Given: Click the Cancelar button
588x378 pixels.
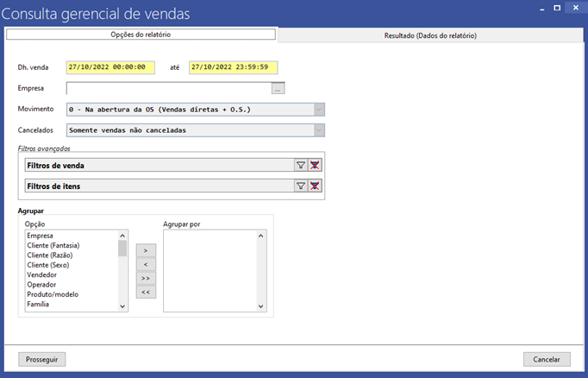Looking at the screenshot, I should [547, 359].
